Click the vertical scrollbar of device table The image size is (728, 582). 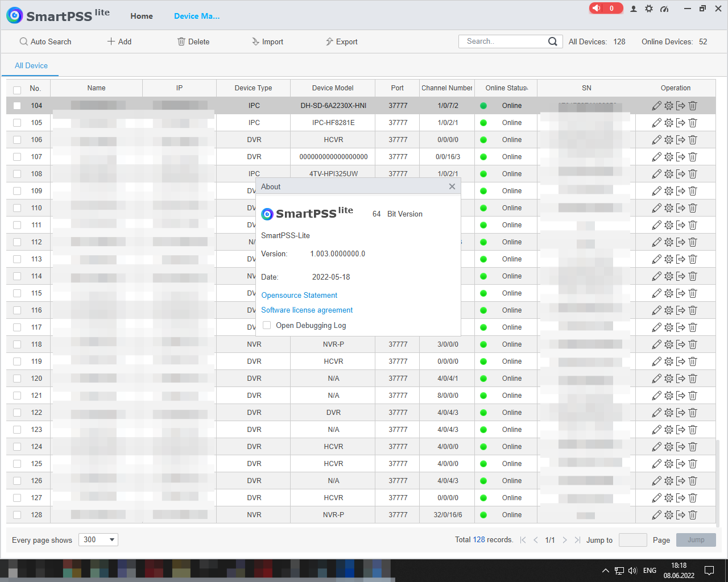718,483
